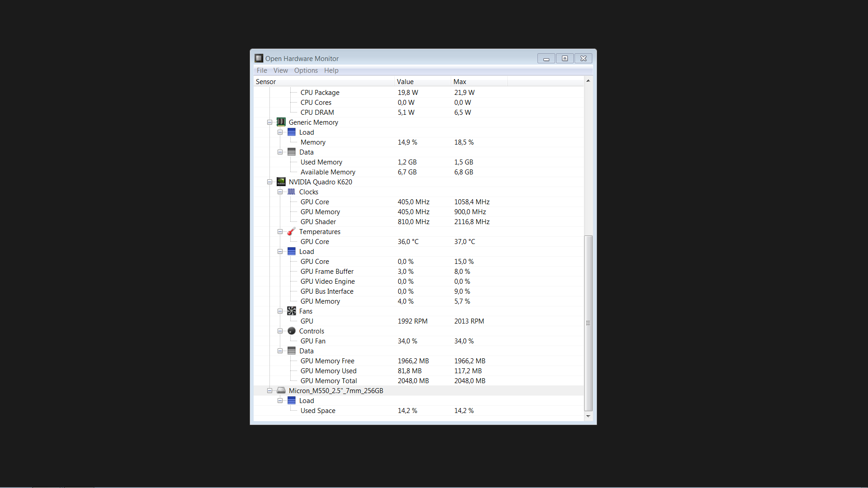
Task: Click the GPU Data category icon
Action: pos(292,351)
